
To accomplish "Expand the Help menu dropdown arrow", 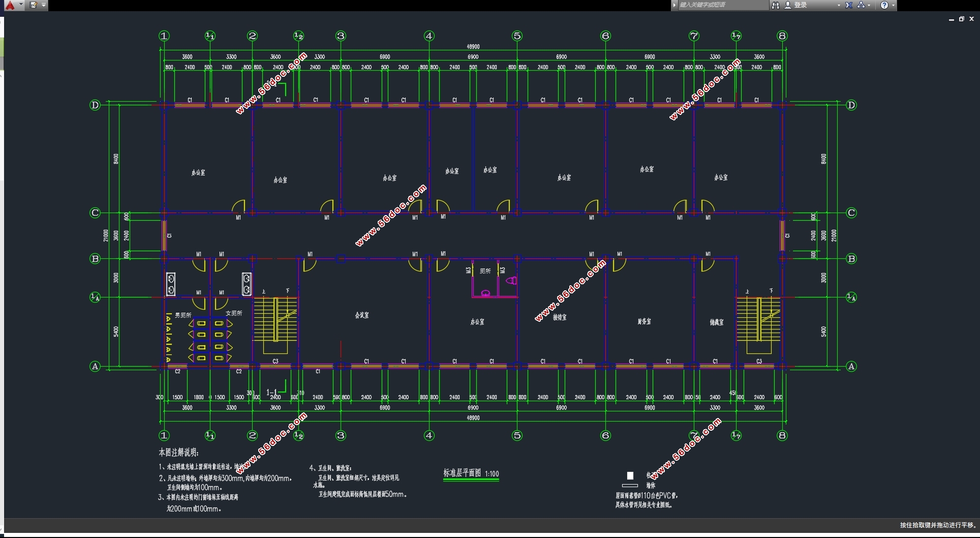I will click(893, 5).
